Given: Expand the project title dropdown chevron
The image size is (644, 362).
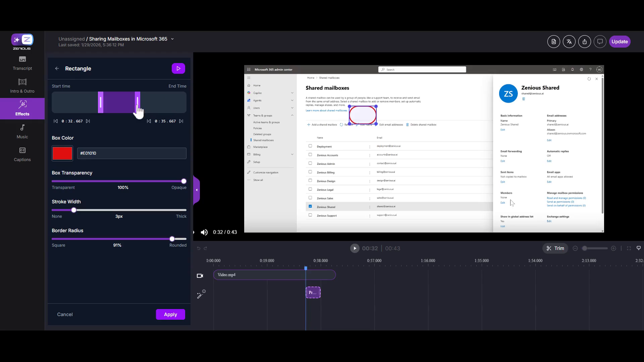Looking at the screenshot, I should pyautogui.click(x=172, y=39).
